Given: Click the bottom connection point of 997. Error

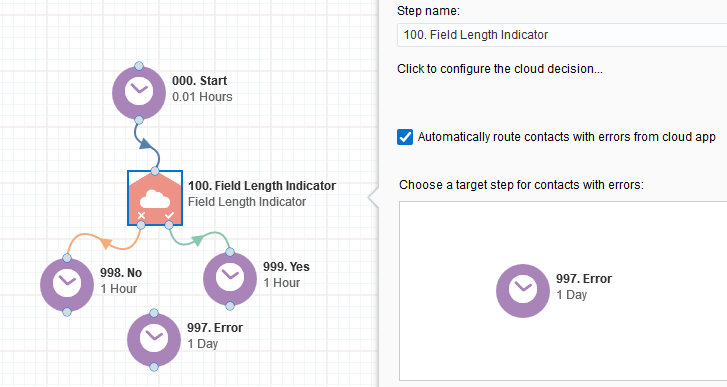Looking at the screenshot, I should click(x=154, y=367).
